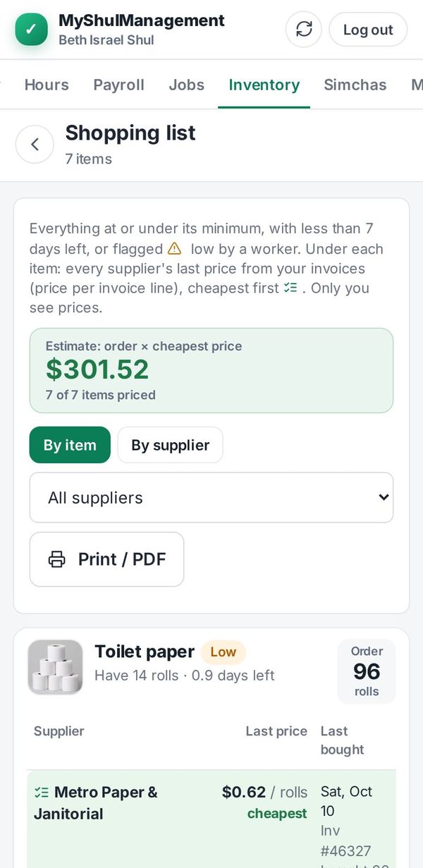Click the warning triangle flagged icon

tap(174, 249)
